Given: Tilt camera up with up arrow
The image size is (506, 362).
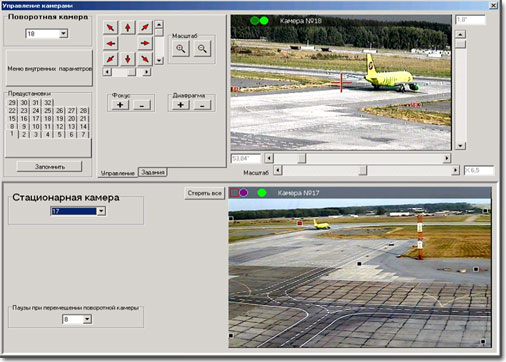Looking at the screenshot, I should [x=128, y=27].
